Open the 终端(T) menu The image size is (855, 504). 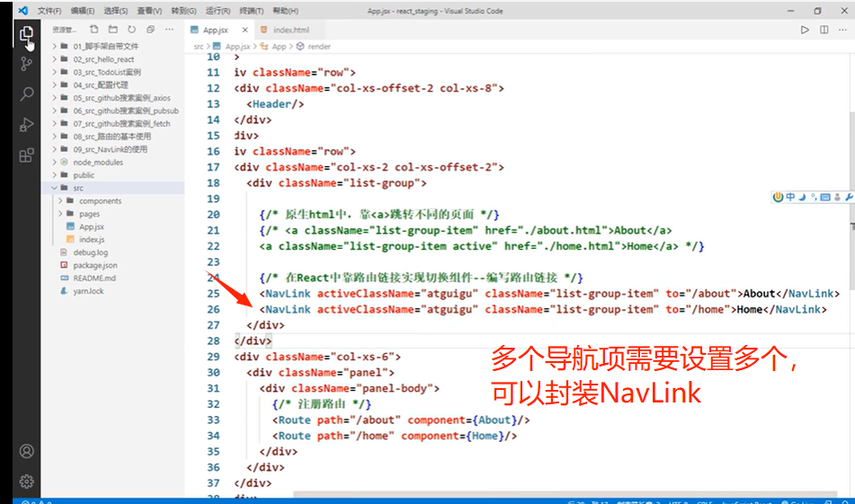point(252,11)
